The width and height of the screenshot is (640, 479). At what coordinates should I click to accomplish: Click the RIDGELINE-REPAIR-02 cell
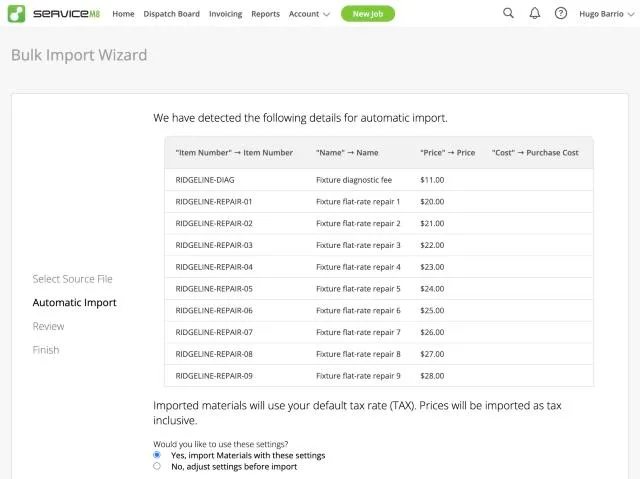click(x=214, y=224)
